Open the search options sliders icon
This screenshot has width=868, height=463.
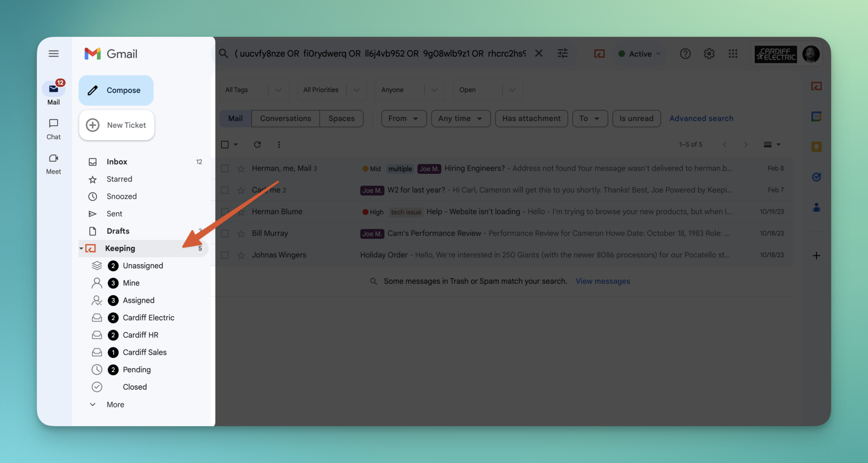click(x=562, y=53)
